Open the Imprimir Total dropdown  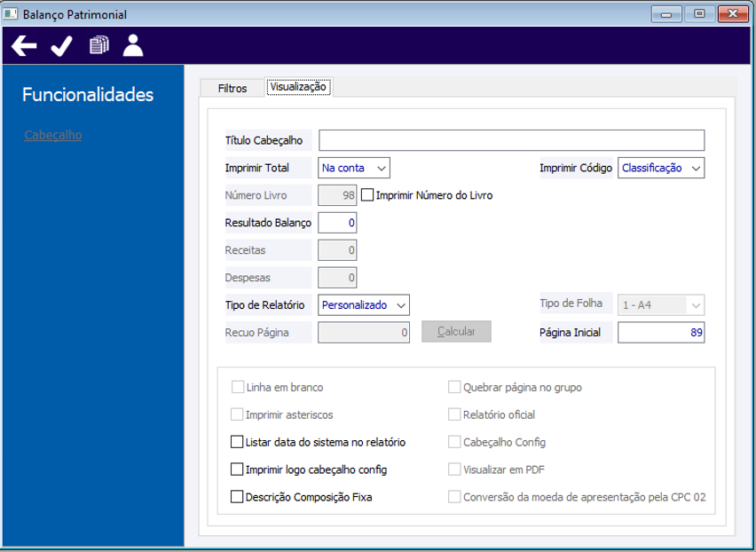354,169
